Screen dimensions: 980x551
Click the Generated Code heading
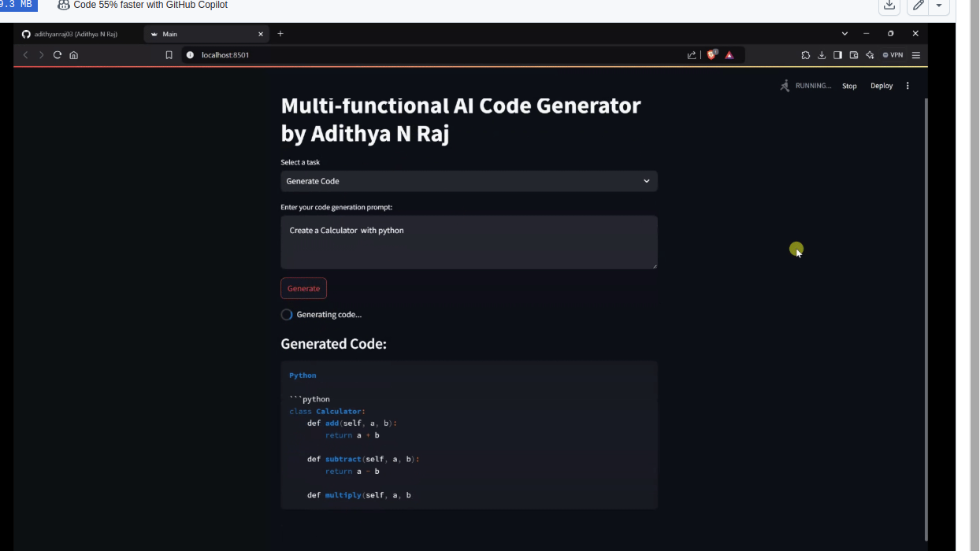click(333, 344)
